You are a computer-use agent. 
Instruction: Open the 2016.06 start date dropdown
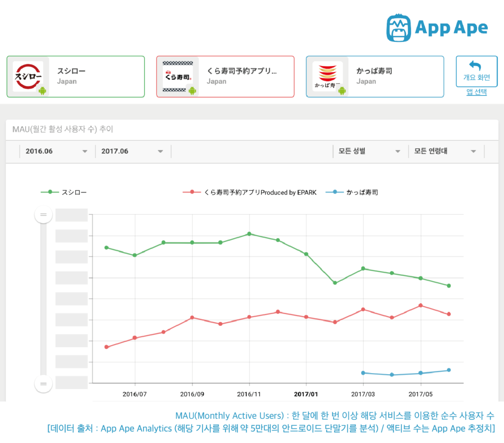[57, 151]
